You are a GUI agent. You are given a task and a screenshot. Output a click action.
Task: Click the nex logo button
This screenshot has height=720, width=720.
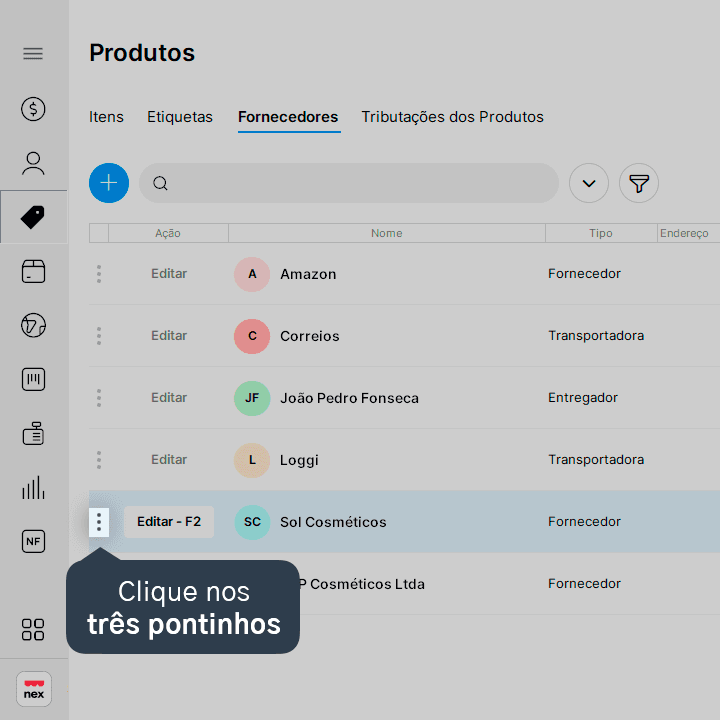34,689
